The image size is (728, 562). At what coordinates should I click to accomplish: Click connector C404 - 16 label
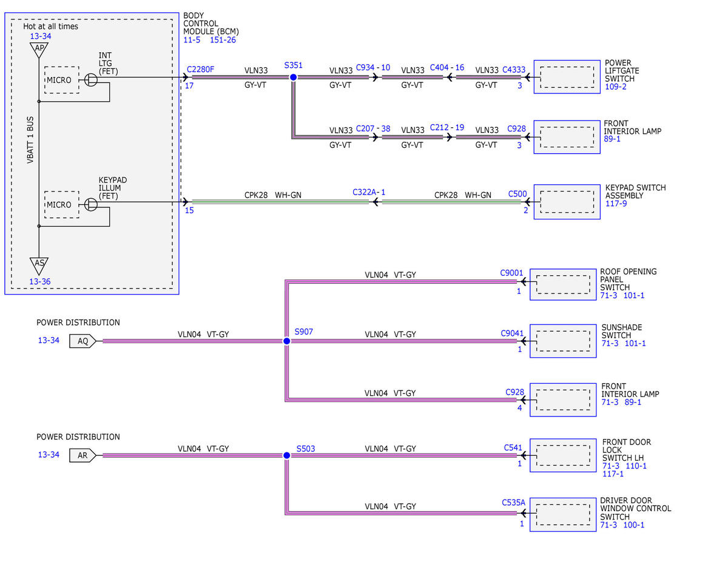point(447,67)
